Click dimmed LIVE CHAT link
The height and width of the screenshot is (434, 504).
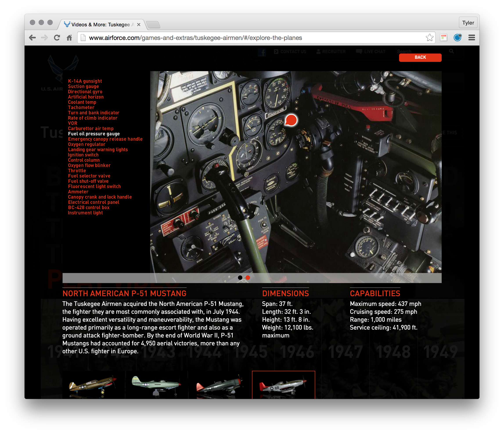tap(371, 52)
